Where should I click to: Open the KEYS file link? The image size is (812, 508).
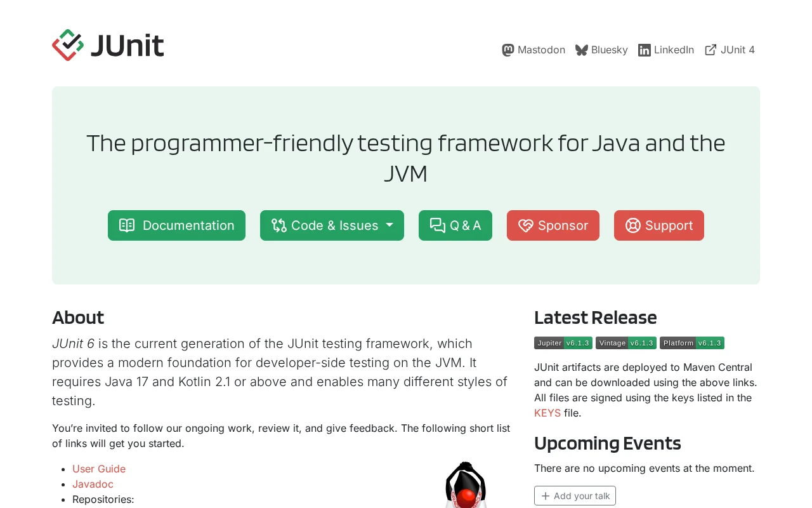pos(547,413)
